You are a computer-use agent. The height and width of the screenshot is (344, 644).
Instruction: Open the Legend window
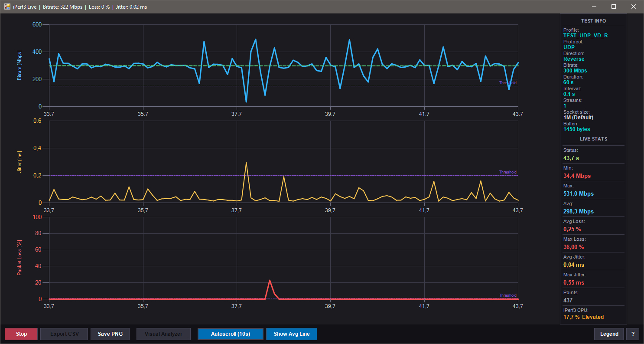(x=609, y=334)
